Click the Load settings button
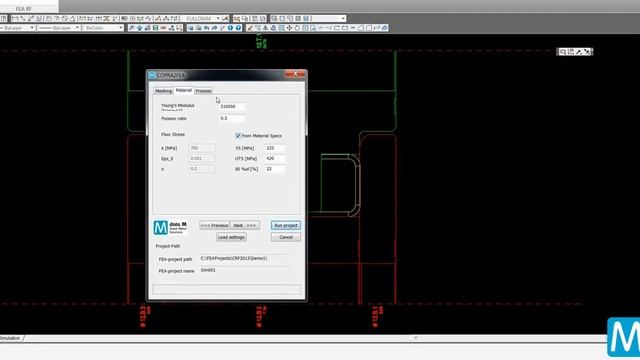 click(231, 237)
